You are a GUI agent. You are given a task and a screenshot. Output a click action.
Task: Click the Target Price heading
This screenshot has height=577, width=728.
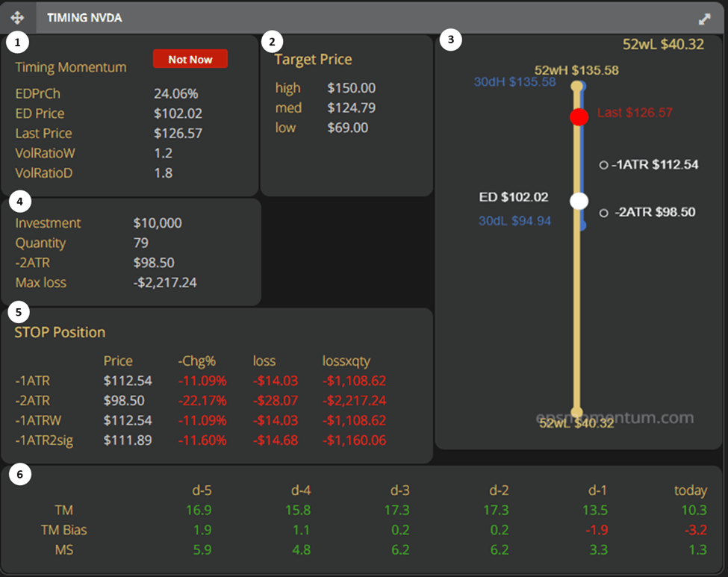313,60
